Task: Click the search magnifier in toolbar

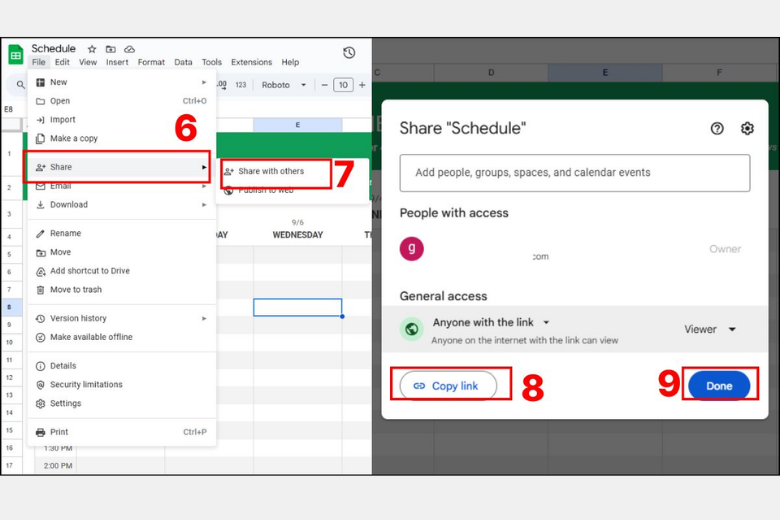Action: 20,85
